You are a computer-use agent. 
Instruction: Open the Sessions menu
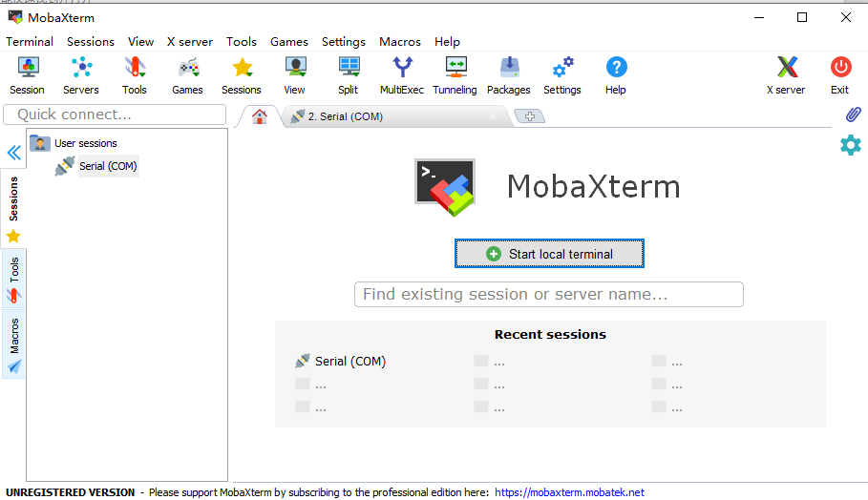pos(91,41)
